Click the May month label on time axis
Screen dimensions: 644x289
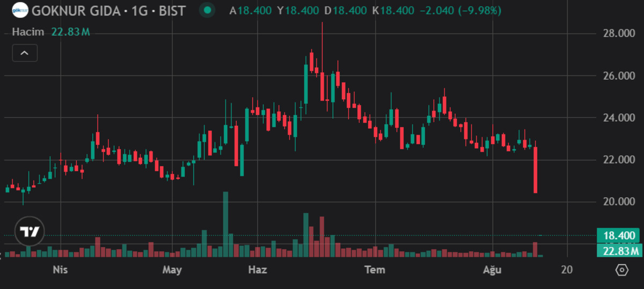coord(172,269)
